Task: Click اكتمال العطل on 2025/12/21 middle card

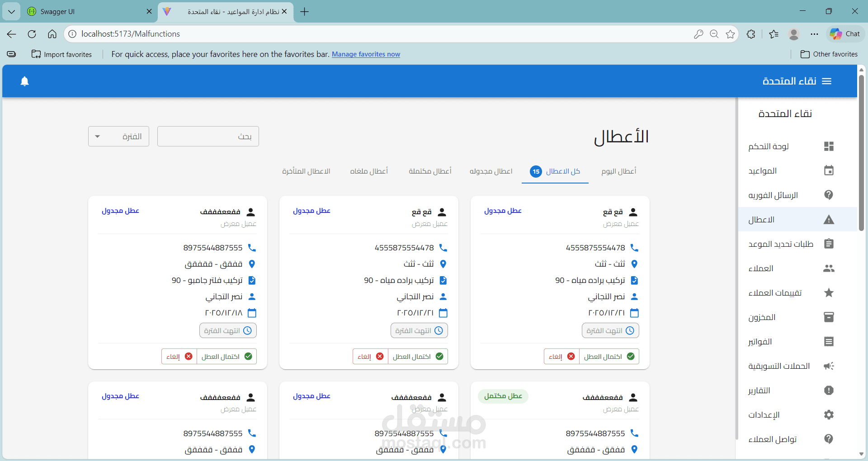Action: [x=418, y=357]
